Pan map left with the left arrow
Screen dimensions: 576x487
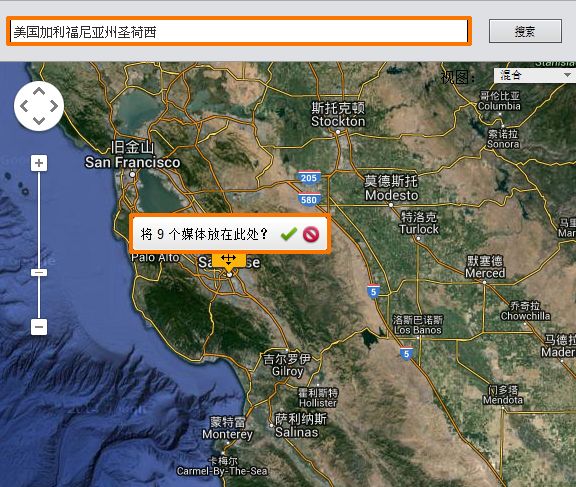click(x=24, y=106)
